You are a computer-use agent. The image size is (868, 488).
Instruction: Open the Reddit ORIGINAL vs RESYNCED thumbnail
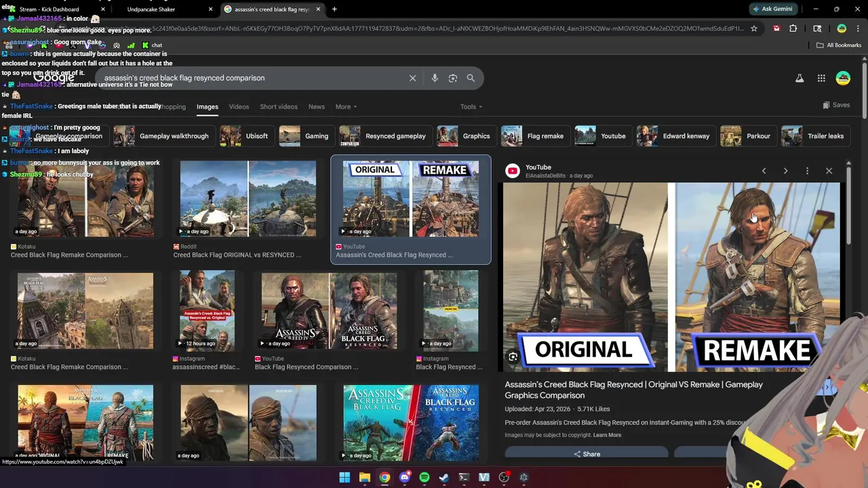pyautogui.click(x=248, y=199)
